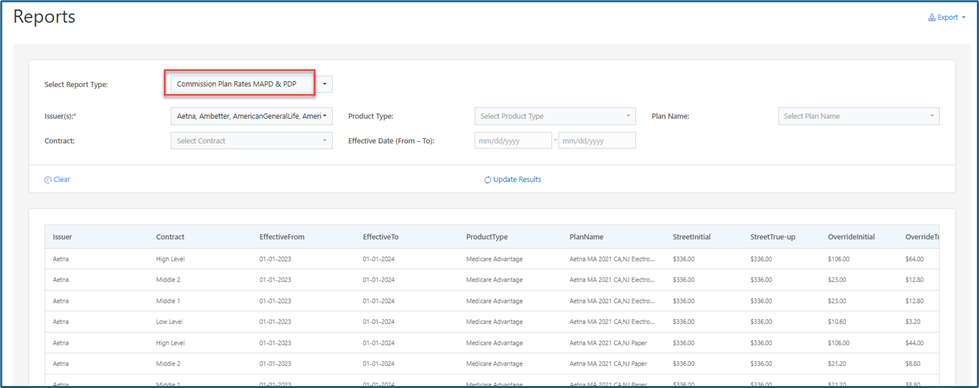Click Medicare Advantage in Low Level row

494,322
